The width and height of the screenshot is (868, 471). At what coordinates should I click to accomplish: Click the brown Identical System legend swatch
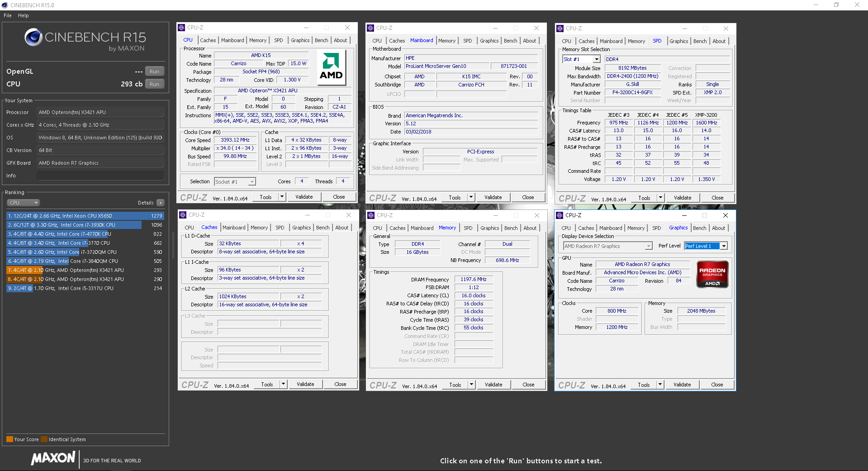pyautogui.click(x=44, y=439)
